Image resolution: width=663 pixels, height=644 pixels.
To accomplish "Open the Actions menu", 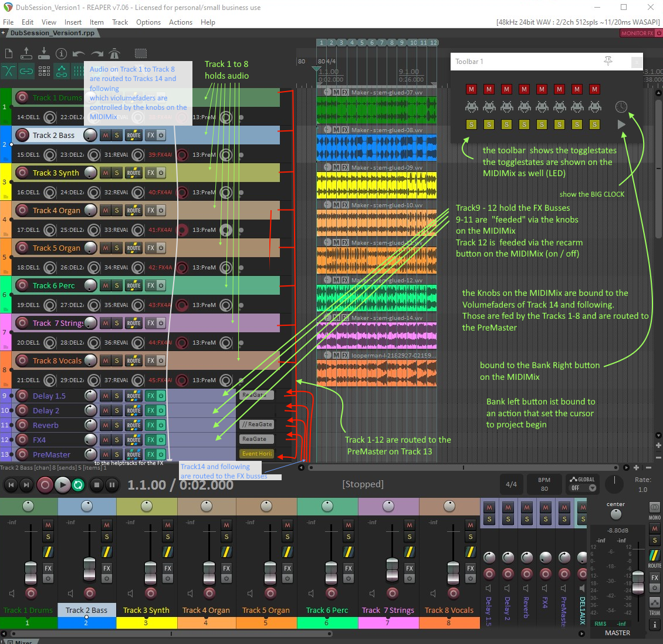I will (x=181, y=22).
